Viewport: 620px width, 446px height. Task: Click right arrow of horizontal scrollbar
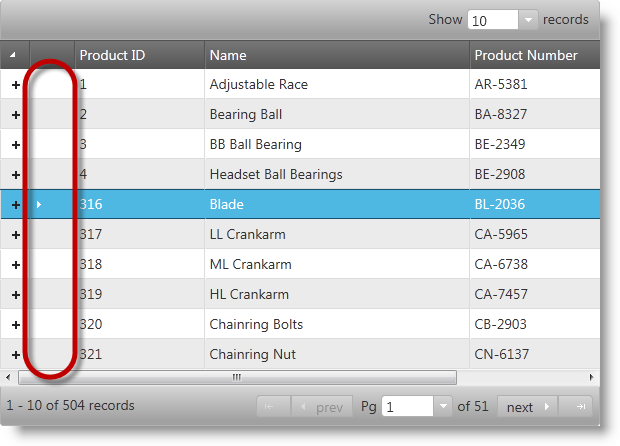click(591, 377)
